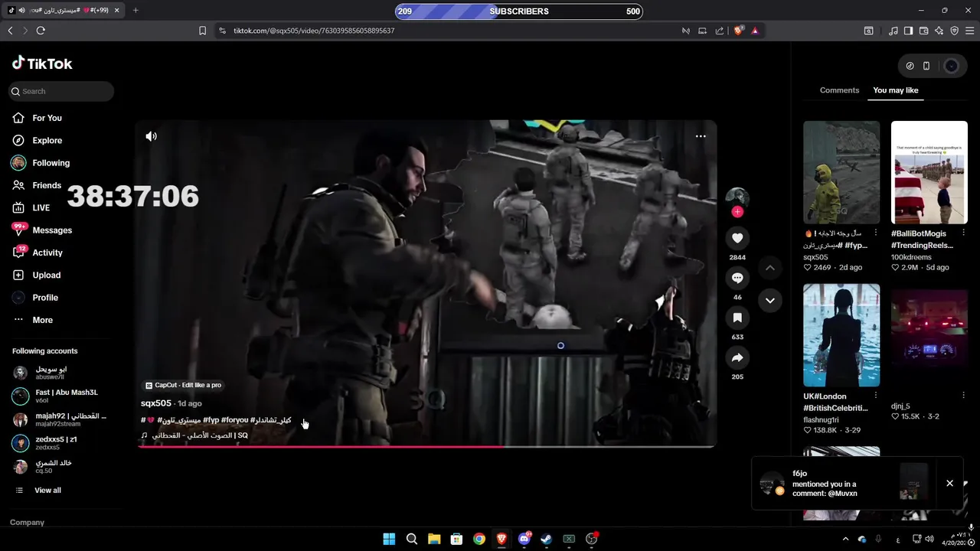Open comments with speech bubble icon

pos(737,278)
